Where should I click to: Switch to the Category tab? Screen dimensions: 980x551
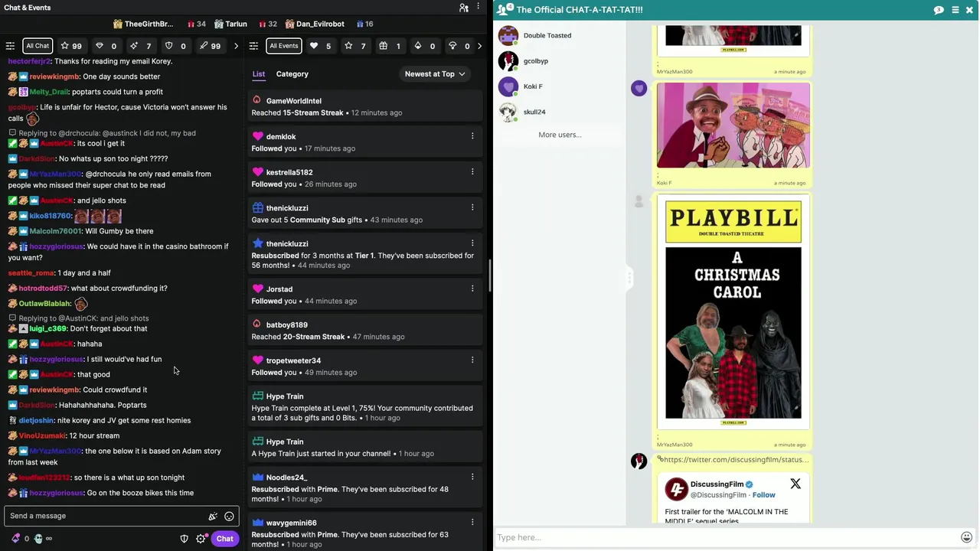click(292, 74)
